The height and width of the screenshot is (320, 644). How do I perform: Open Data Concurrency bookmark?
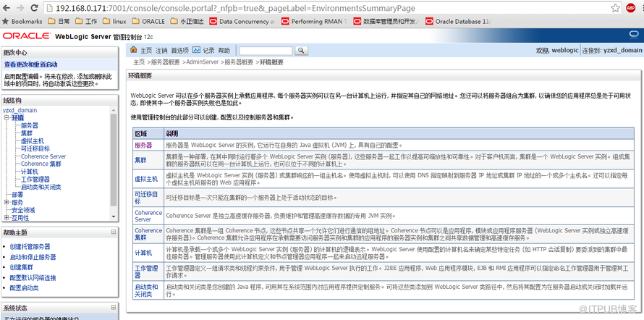242,22
